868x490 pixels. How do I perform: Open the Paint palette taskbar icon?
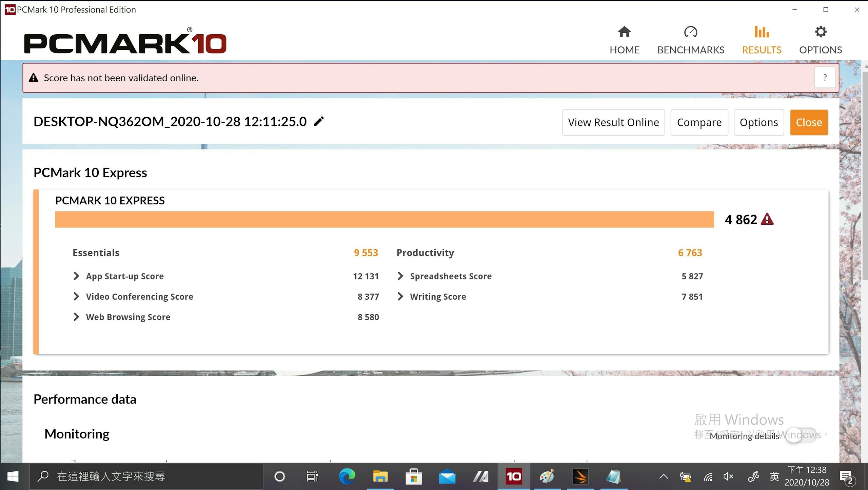click(x=547, y=476)
